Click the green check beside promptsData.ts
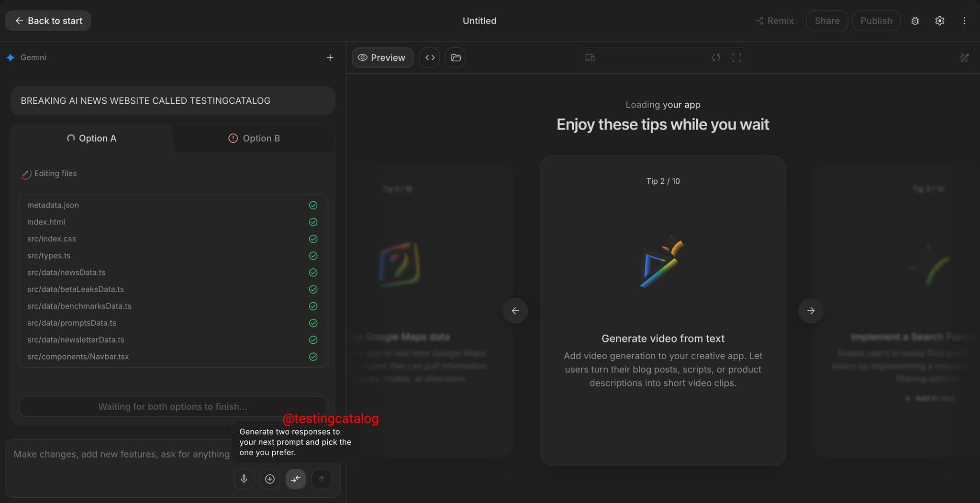Screen dimensions: 980x503 [x=313, y=323]
